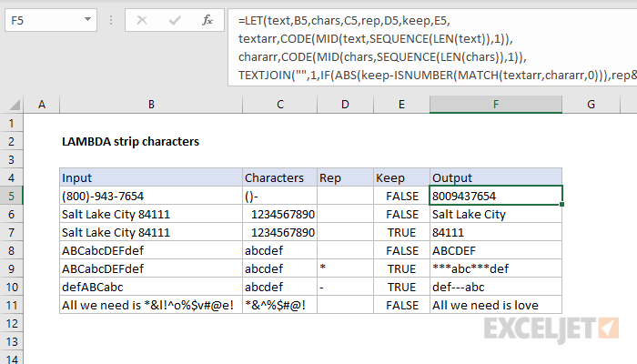The height and width of the screenshot is (364, 637).
Task: Click the formula bar options dots
Action: [x=111, y=20]
